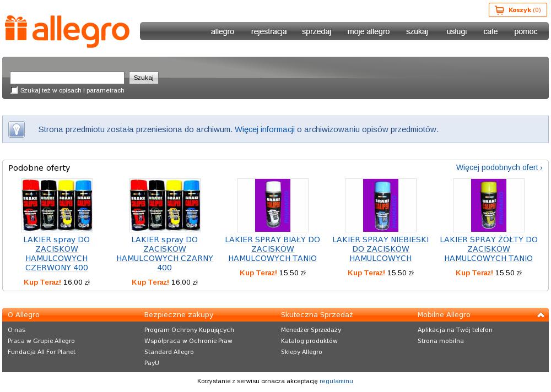Open the usługi menu item

[x=457, y=31]
